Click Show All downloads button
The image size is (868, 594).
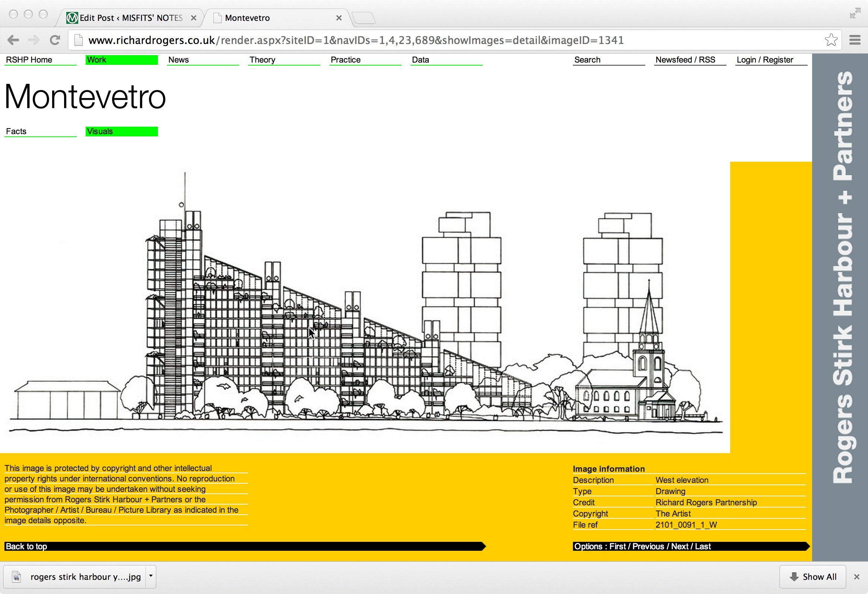point(813,577)
